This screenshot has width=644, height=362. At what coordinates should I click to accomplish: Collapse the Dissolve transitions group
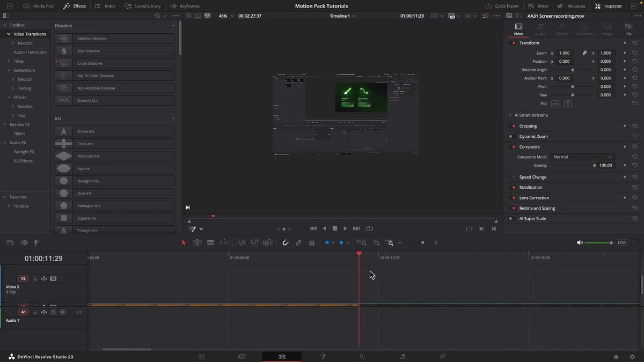coord(173,26)
